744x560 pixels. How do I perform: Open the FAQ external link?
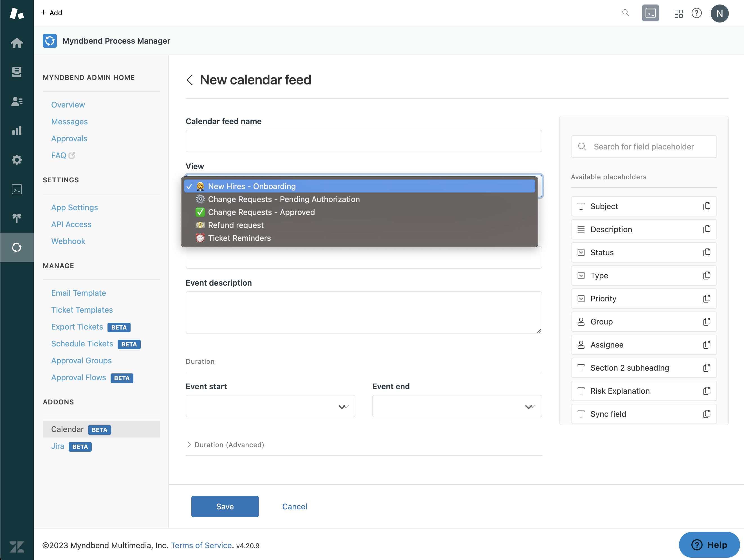[63, 155]
